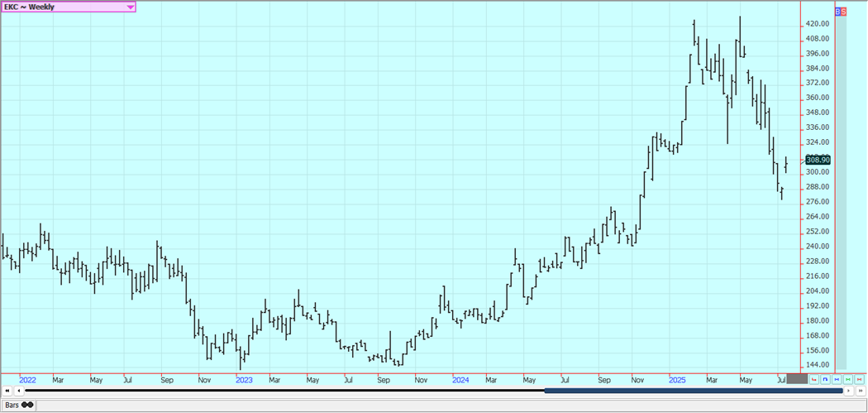Click the dark blue time scrollbar thumb
Image resolution: width=868 pixels, height=413 pixels.
point(694,391)
